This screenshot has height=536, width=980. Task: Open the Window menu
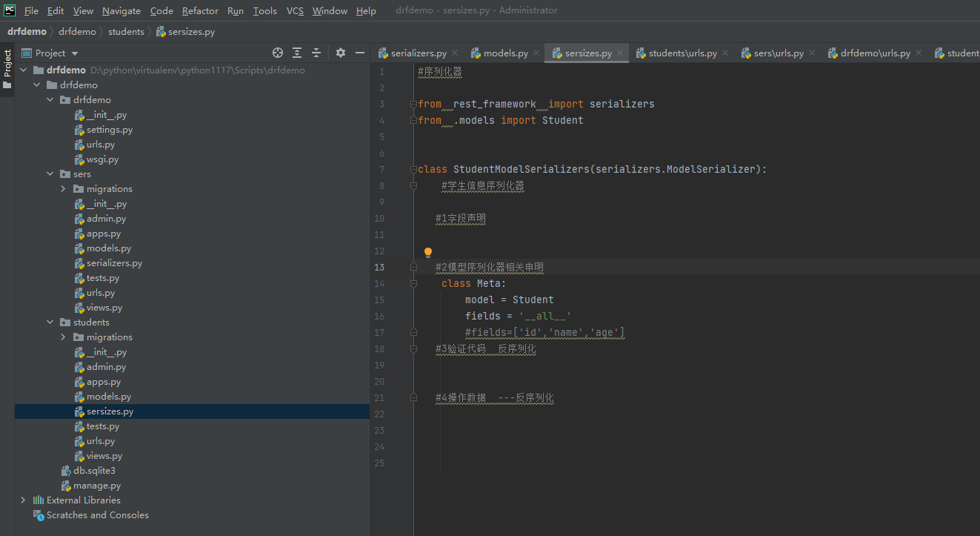pyautogui.click(x=330, y=10)
